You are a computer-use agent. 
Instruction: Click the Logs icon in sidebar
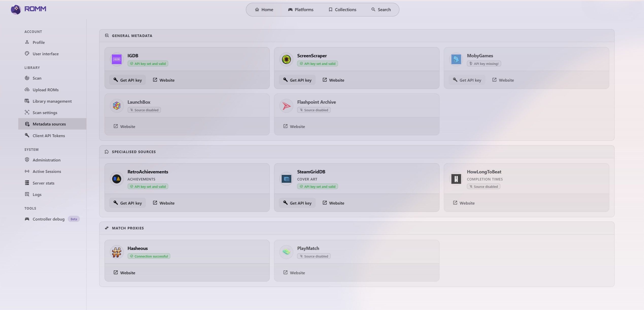[x=27, y=194]
